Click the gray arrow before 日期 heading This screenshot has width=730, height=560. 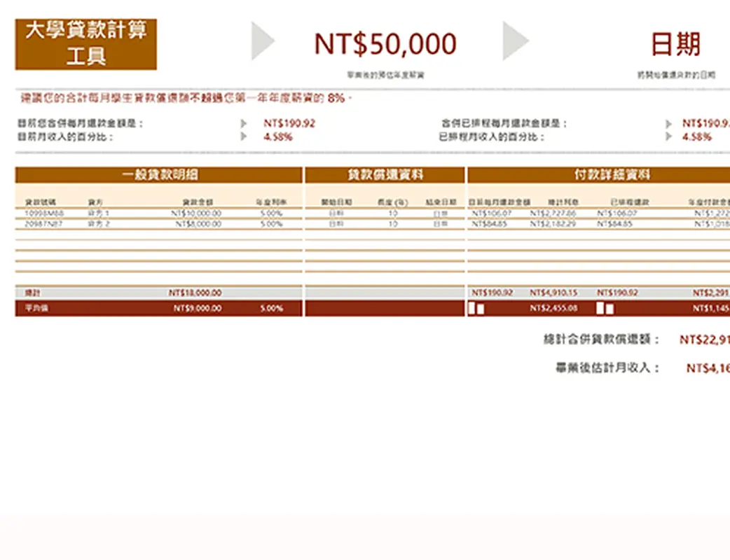coord(515,41)
